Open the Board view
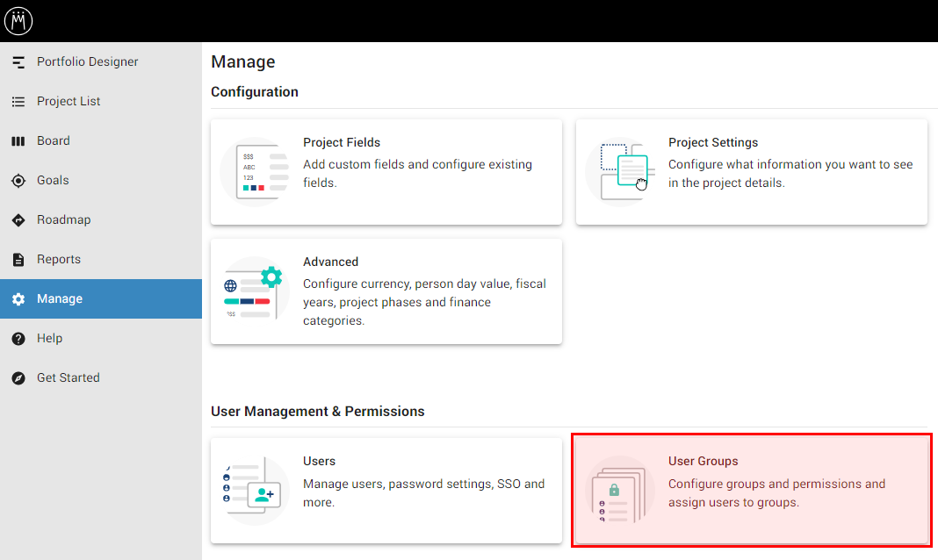The width and height of the screenshot is (938, 560). pos(100,140)
